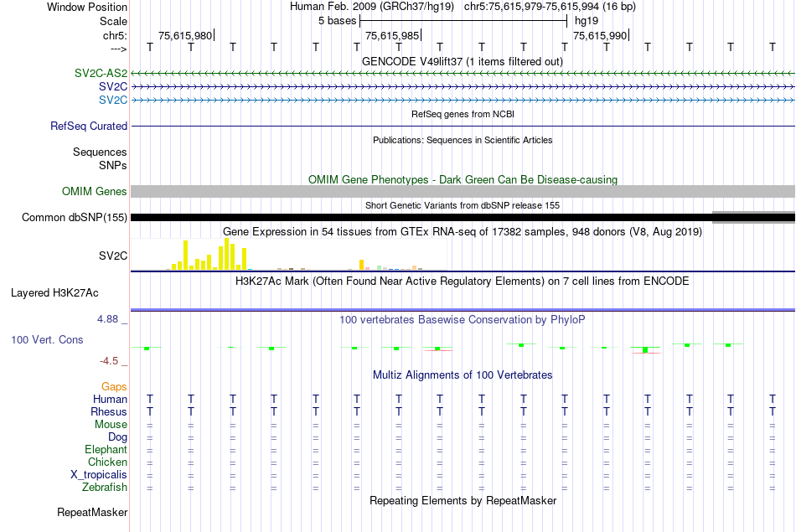Click the Common dbSNP(155) label
The height and width of the screenshot is (532, 796).
(x=74, y=217)
